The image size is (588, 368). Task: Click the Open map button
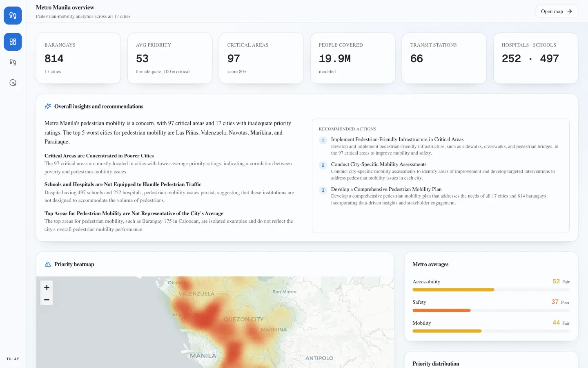[x=557, y=11]
